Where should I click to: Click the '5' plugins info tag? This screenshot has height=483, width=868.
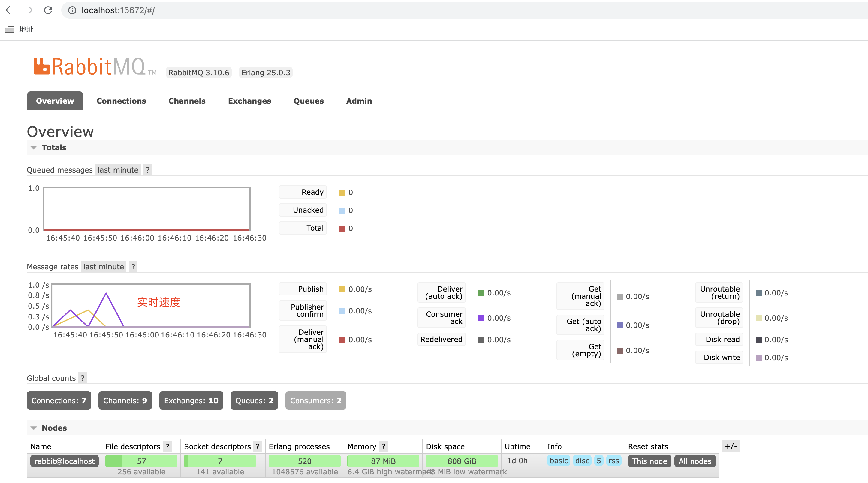click(x=599, y=461)
